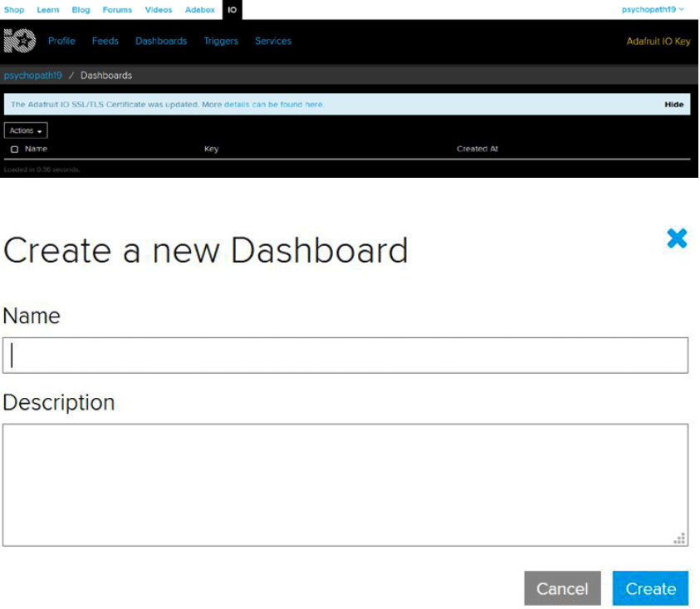Cancel the new dashboard dialog
Viewport: 700px width, 609px height.
[562, 588]
